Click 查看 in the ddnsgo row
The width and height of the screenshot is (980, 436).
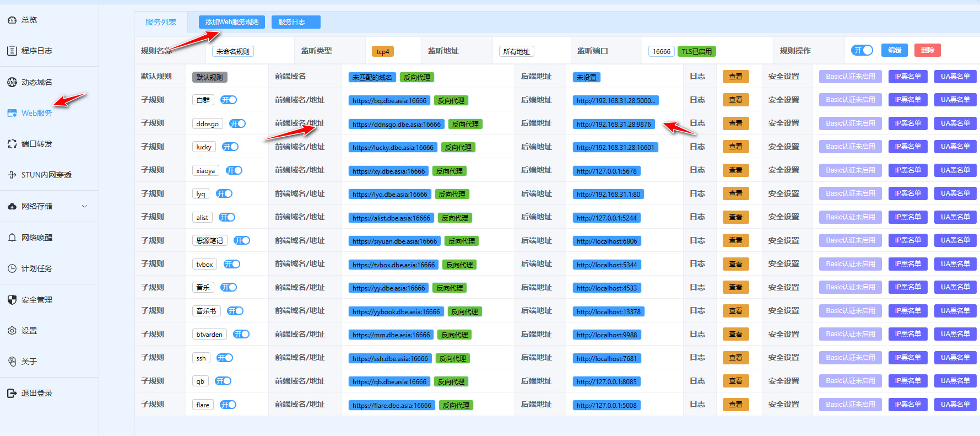(736, 123)
